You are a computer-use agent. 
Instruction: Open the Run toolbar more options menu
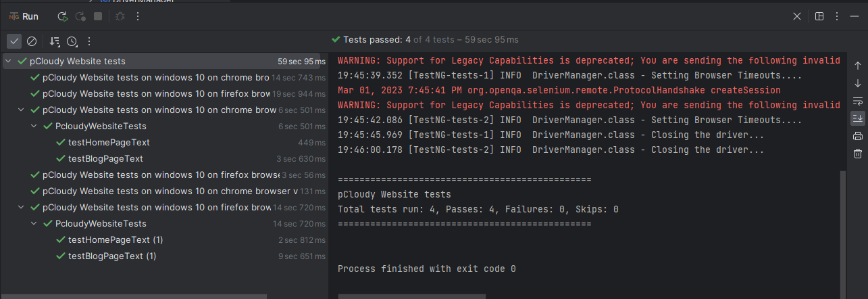click(x=138, y=16)
